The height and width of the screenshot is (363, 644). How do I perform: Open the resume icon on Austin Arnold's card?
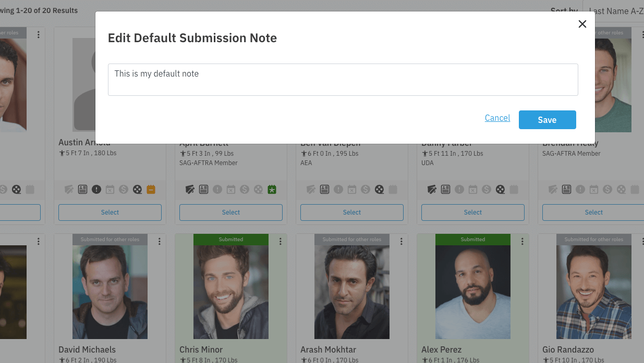coord(82,190)
